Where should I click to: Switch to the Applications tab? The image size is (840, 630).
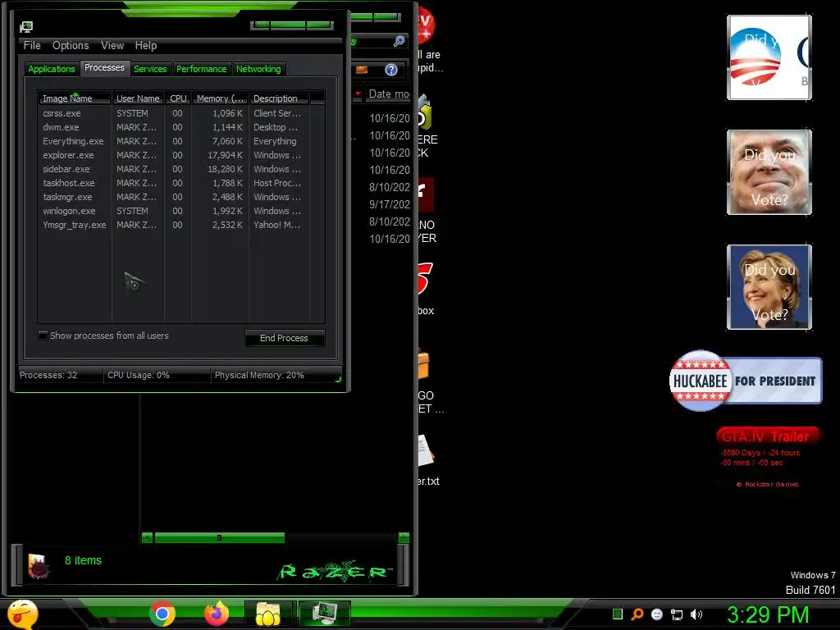click(52, 69)
